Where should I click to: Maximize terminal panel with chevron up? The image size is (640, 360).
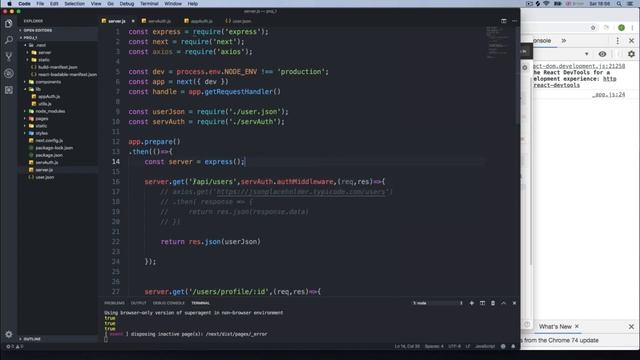(504, 303)
